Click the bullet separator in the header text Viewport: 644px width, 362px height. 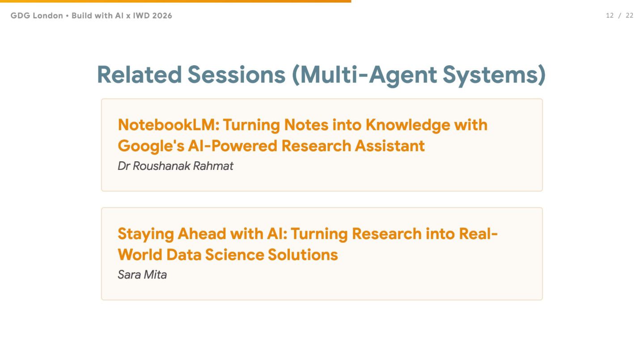67,16
